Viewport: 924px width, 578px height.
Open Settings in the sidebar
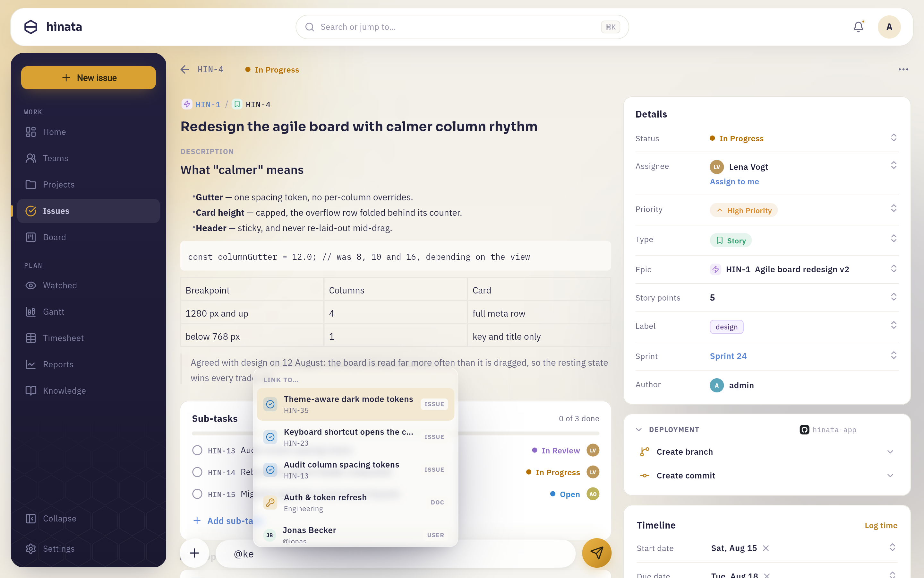[89, 549]
